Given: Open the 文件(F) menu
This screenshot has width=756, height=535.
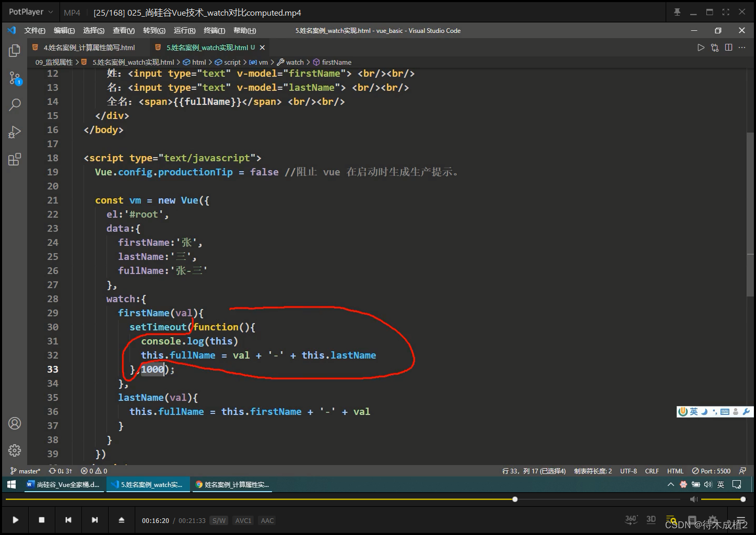Looking at the screenshot, I should tap(34, 30).
